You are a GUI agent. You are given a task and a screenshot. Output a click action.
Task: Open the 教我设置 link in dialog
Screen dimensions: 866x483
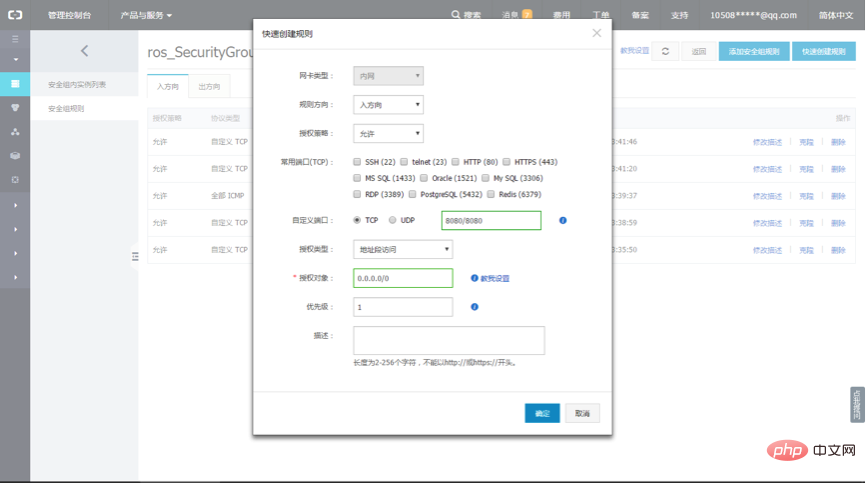pos(495,278)
